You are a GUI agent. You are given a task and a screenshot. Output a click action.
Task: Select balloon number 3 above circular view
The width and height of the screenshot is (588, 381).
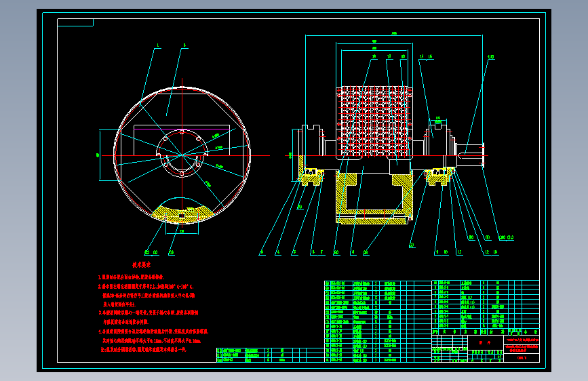coord(184,45)
